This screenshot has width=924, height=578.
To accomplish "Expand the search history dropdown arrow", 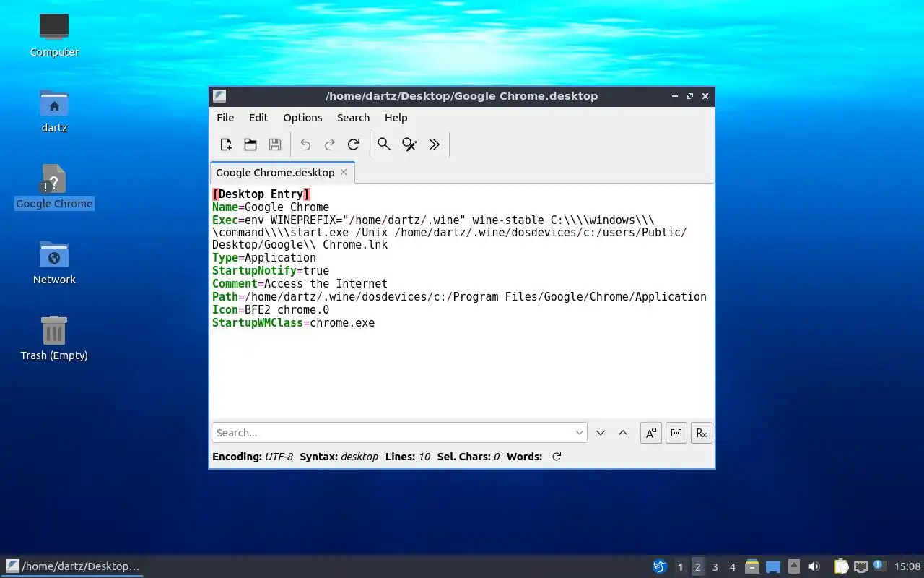I will [x=580, y=433].
